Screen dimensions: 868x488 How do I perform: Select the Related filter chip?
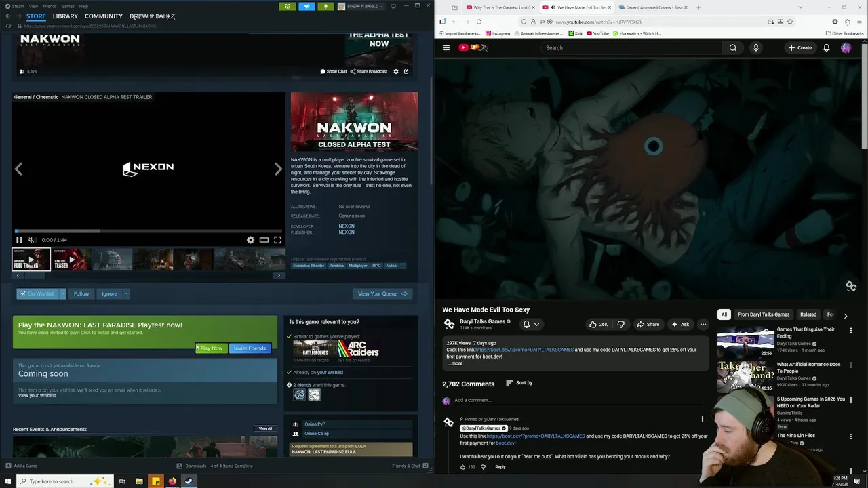pyautogui.click(x=808, y=314)
